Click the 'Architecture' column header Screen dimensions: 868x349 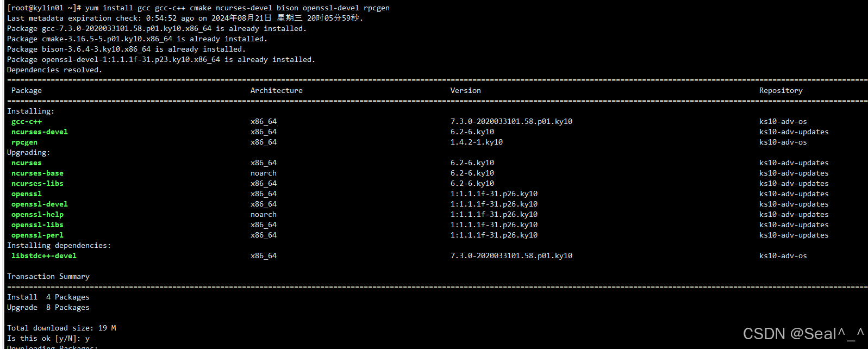tap(277, 91)
